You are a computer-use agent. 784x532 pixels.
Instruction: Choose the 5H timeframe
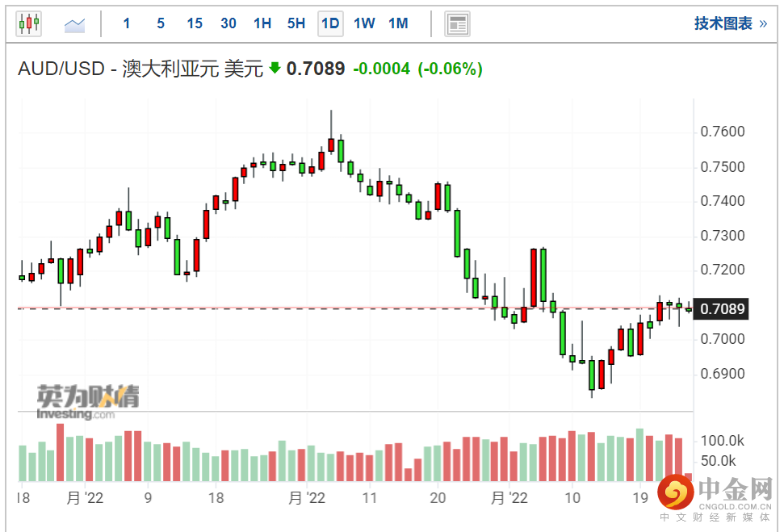(296, 23)
